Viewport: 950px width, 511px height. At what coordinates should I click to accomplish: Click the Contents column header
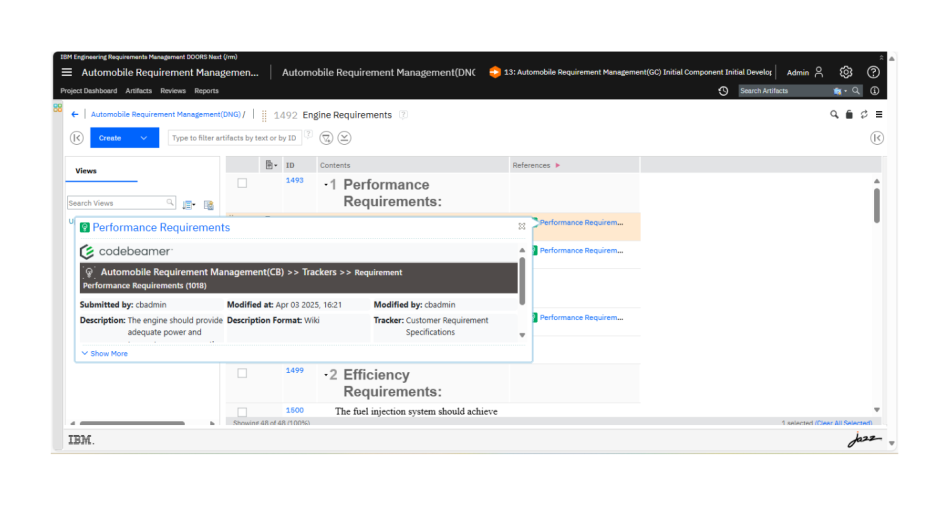tap(413, 165)
